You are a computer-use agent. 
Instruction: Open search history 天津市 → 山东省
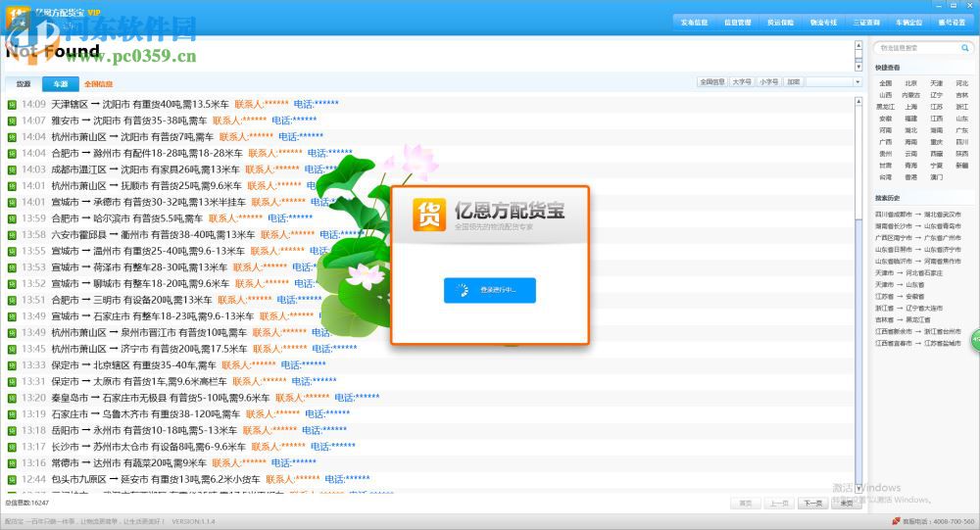point(900,284)
